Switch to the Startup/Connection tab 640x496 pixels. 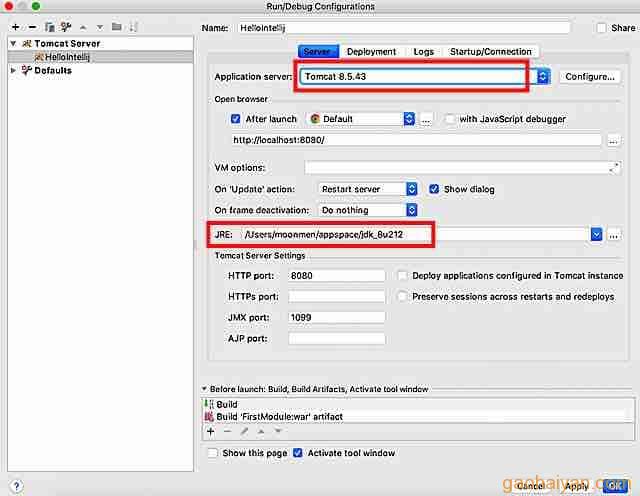click(x=491, y=52)
